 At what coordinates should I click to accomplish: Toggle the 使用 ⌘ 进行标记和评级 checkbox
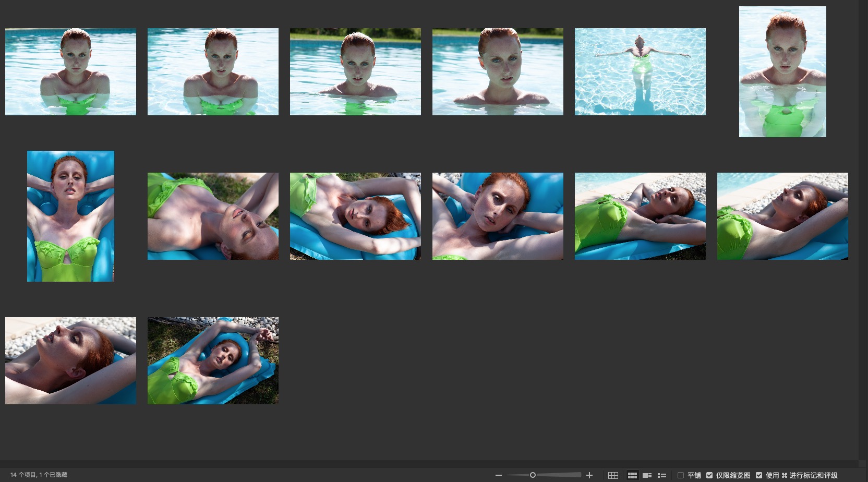[x=759, y=475]
